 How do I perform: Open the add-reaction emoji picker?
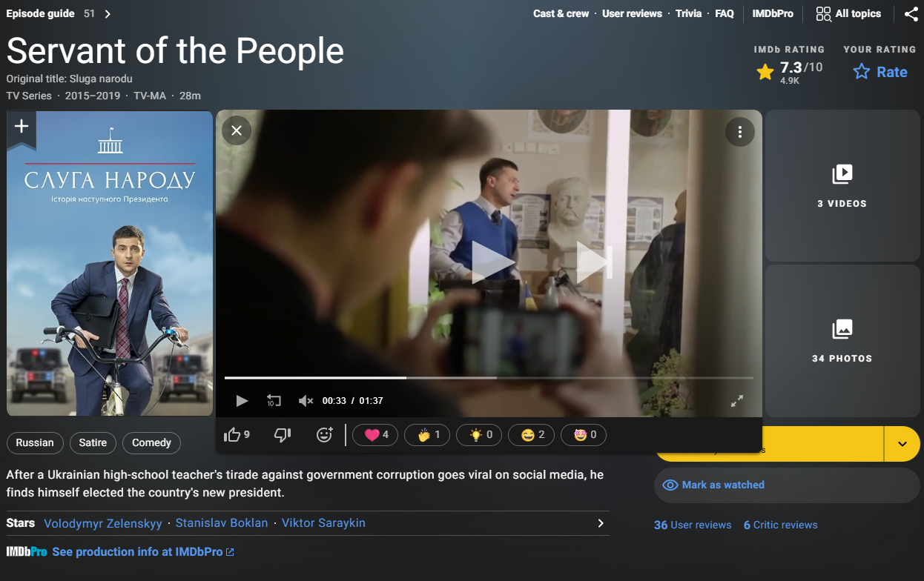point(325,435)
